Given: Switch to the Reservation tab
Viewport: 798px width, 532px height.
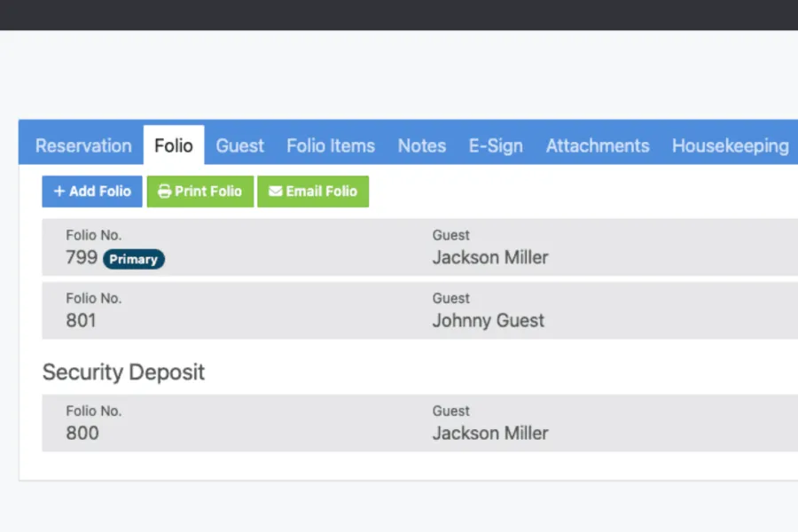Looking at the screenshot, I should (83, 146).
